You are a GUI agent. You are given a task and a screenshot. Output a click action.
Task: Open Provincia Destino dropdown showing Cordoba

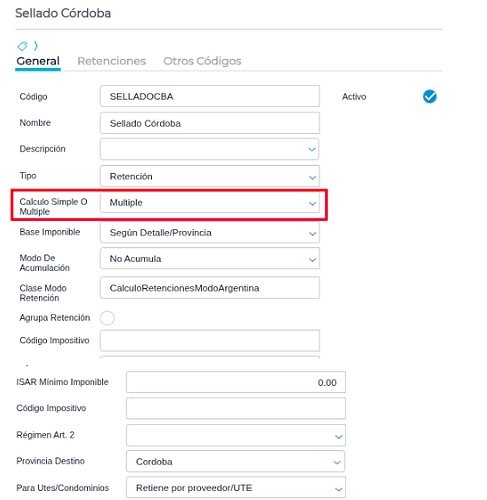tap(236, 461)
